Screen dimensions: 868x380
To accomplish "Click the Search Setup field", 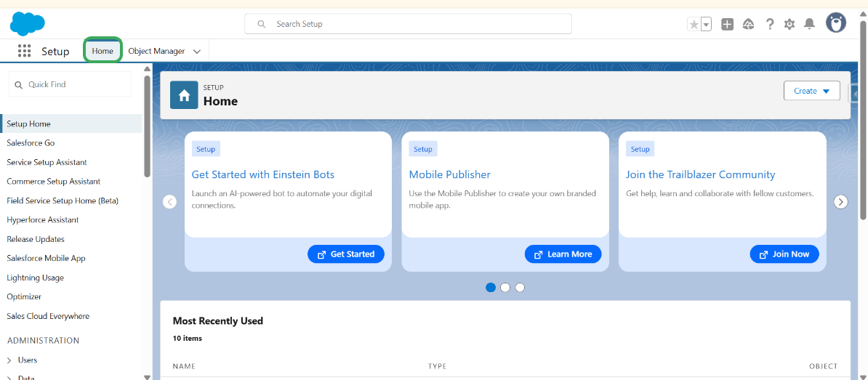I will point(408,24).
